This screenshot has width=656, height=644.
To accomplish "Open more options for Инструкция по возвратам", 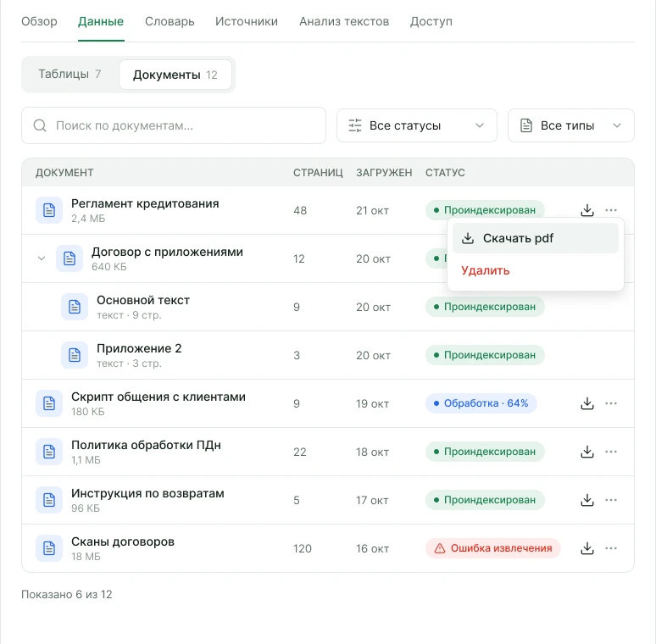I will 611,500.
